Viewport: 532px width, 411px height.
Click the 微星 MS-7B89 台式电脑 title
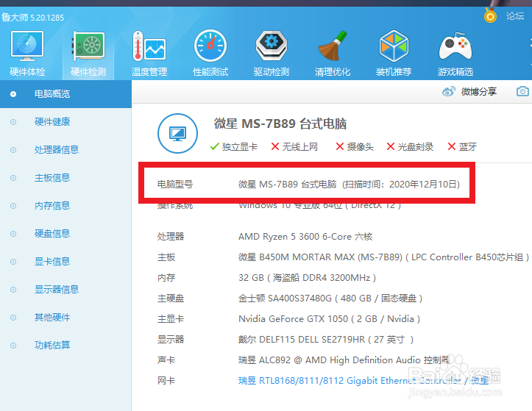click(280, 124)
